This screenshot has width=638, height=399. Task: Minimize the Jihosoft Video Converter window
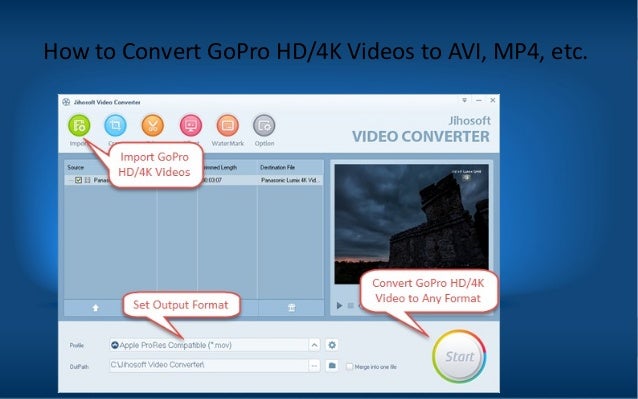(x=478, y=100)
